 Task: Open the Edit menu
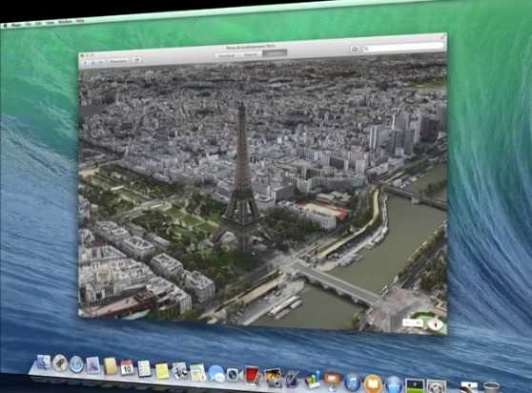pos(38,23)
